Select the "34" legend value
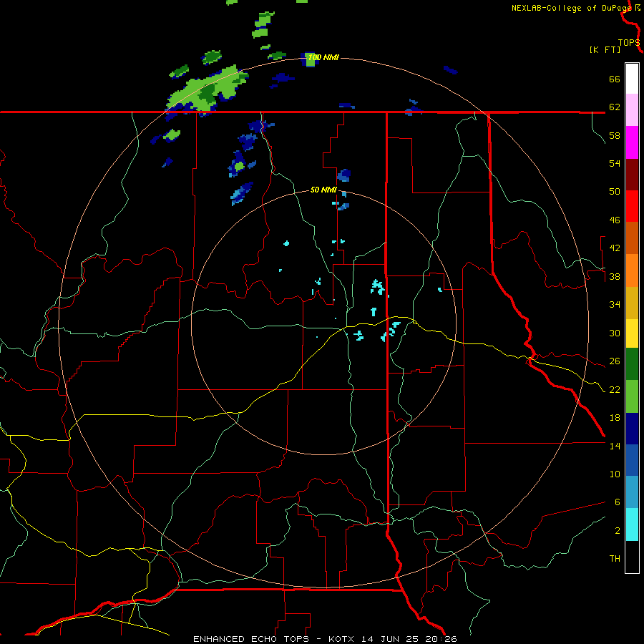 tap(615, 304)
